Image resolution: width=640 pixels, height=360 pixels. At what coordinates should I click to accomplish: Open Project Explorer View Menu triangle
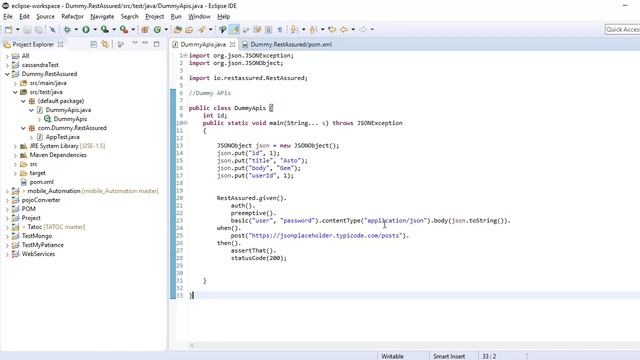134,43
